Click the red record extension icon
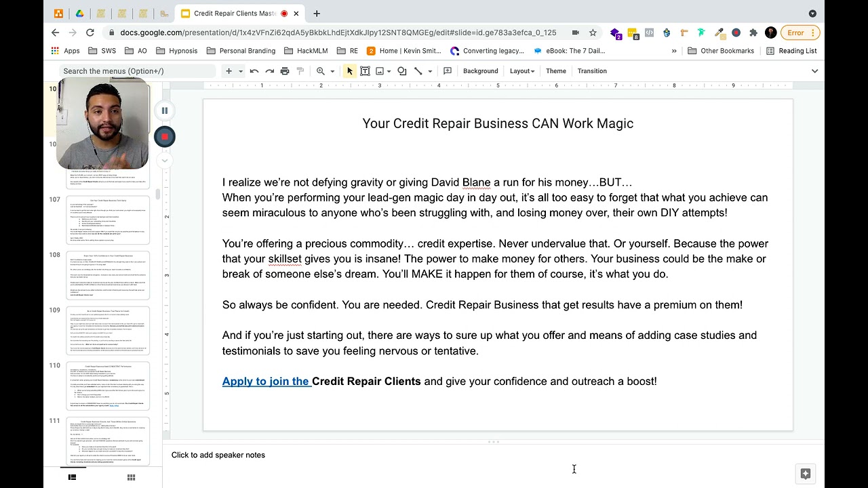Viewport: 868px width, 488px height. pos(736,33)
